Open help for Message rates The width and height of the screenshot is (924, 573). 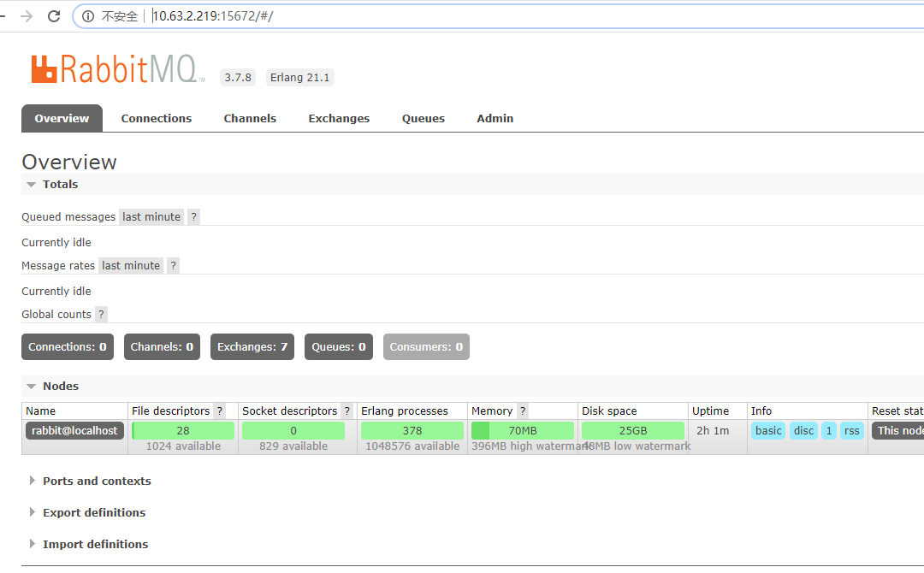pos(173,266)
